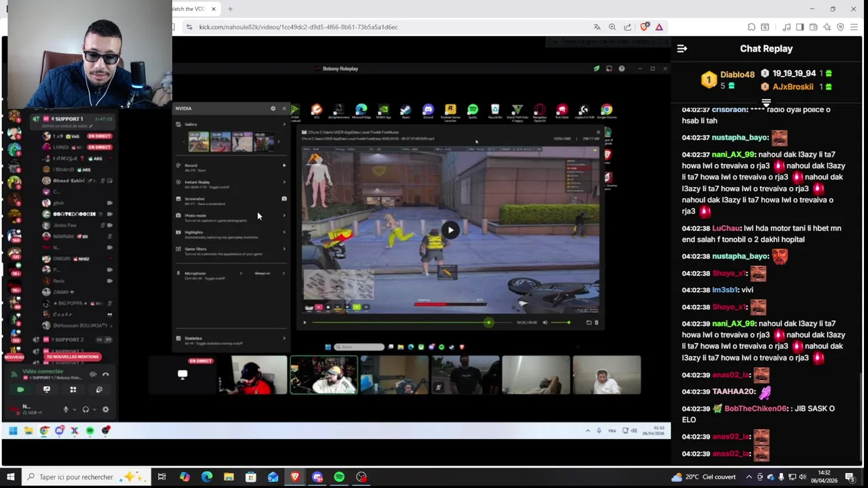Image resolution: width=868 pixels, height=488 pixels.
Task: Expand Record options arrow
Action: pos(284,165)
